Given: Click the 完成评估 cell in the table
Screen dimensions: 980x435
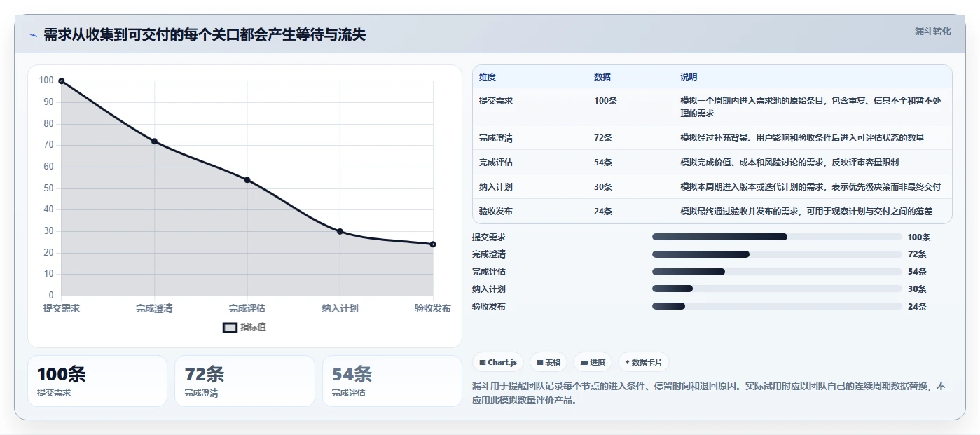Looking at the screenshot, I should tap(496, 163).
